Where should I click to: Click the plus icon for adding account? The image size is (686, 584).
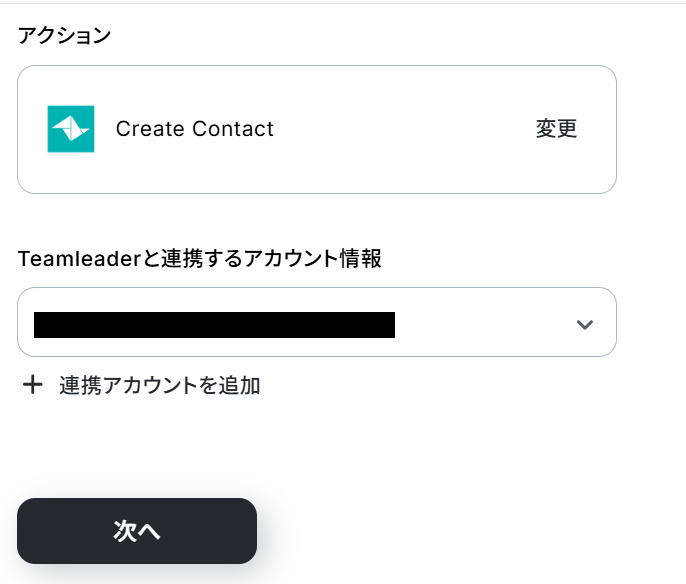tap(33, 385)
